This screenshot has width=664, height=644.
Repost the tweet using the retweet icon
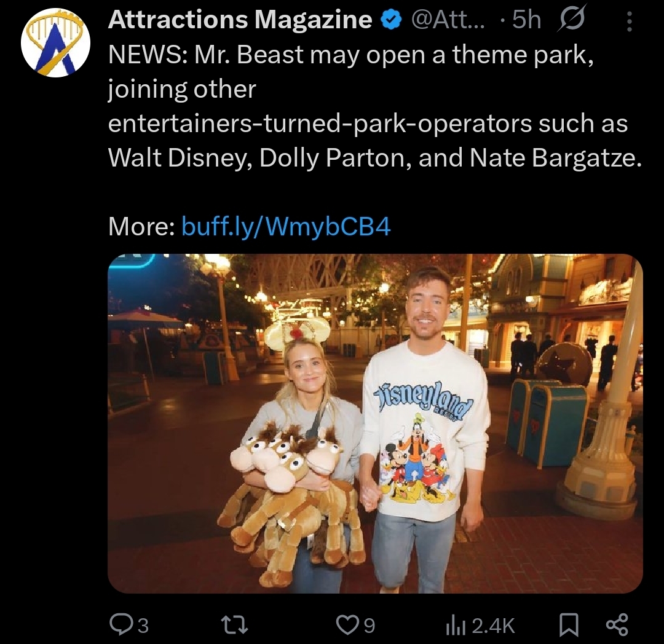point(235,625)
